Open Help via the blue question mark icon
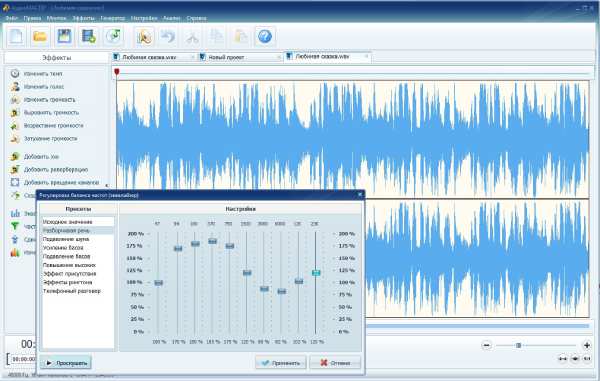The height and width of the screenshot is (381, 600). click(265, 36)
